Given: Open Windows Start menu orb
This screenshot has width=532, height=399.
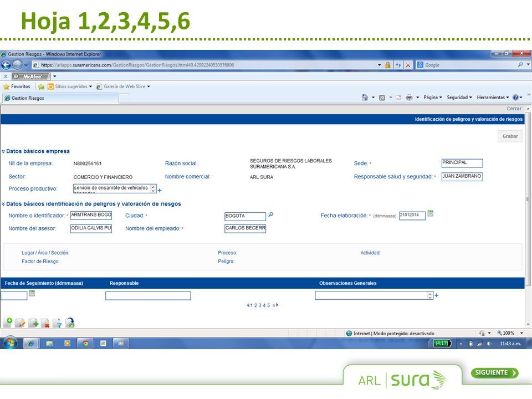Looking at the screenshot, I should point(11,343).
